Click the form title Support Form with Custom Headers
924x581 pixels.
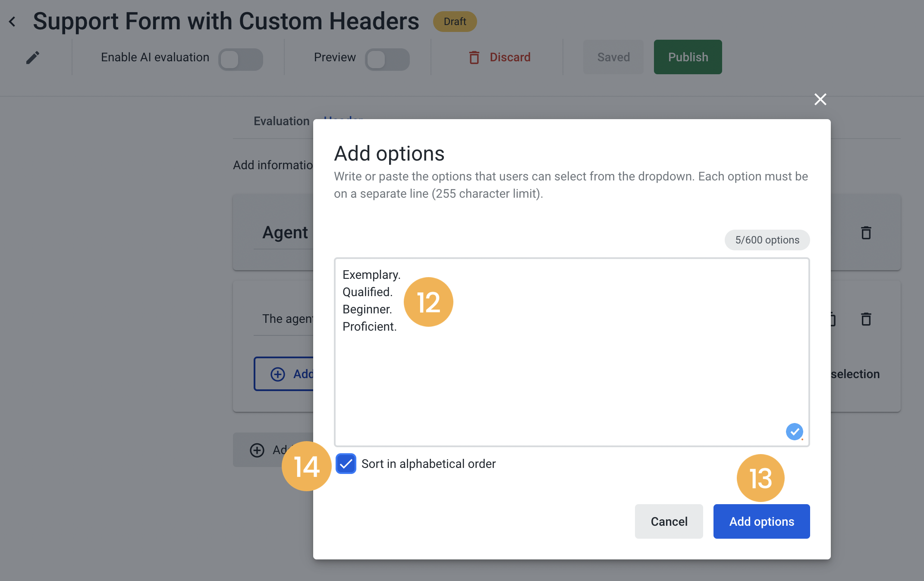pyautogui.click(x=226, y=21)
